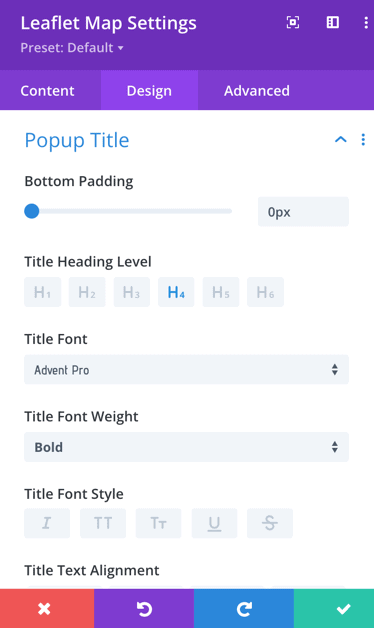Viewport: 374px width, 628px height.
Task: Select the H6 heading level button
Action: coord(265,292)
